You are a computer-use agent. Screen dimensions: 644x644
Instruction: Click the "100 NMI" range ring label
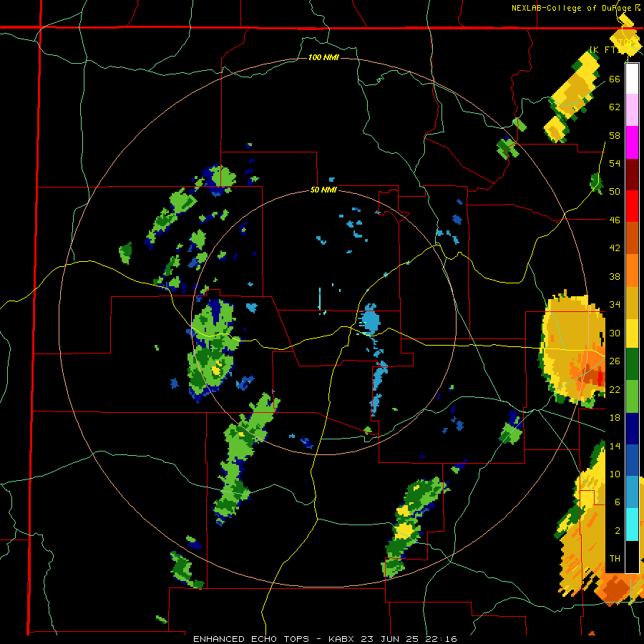click(x=323, y=57)
